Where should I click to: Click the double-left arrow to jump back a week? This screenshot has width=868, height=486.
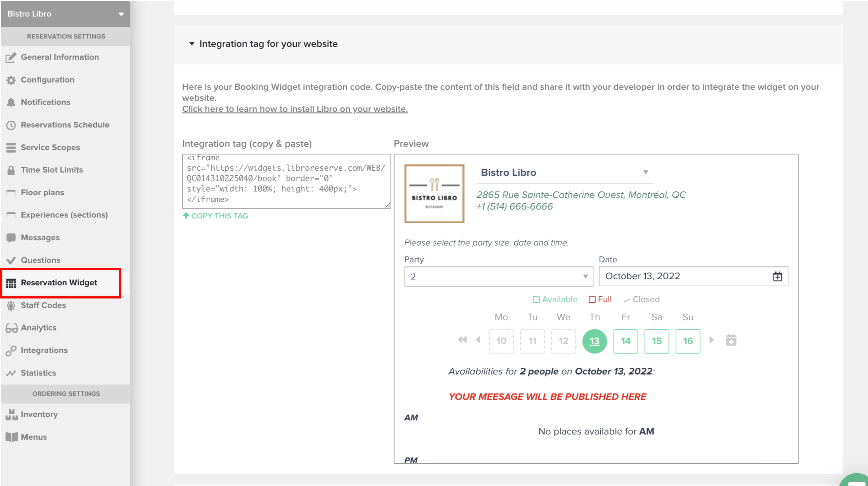click(462, 340)
